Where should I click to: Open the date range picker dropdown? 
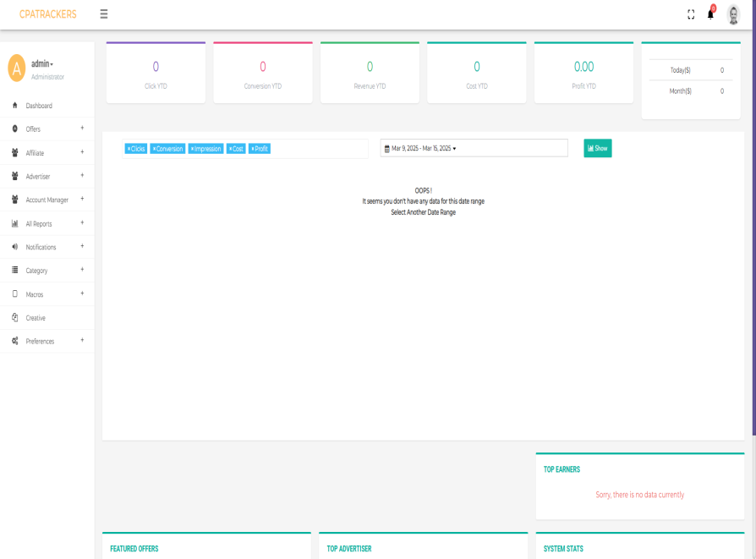point(474,148)
